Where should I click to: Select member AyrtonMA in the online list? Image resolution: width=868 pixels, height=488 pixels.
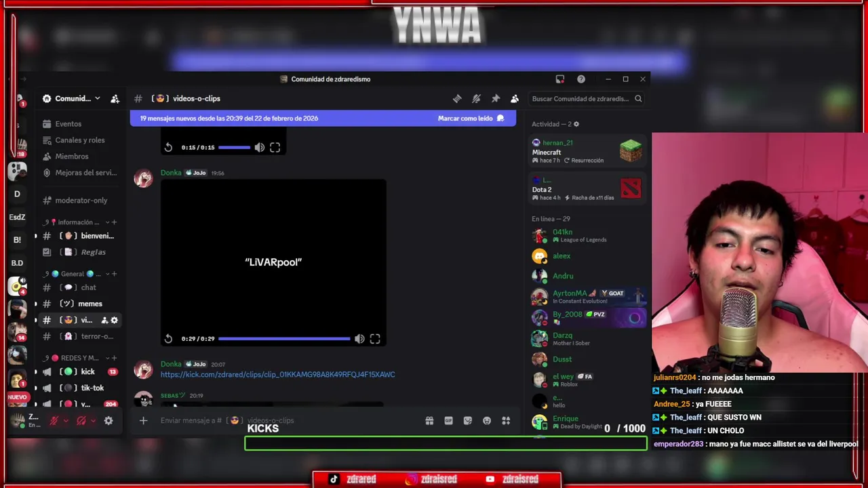pos(587,297)
